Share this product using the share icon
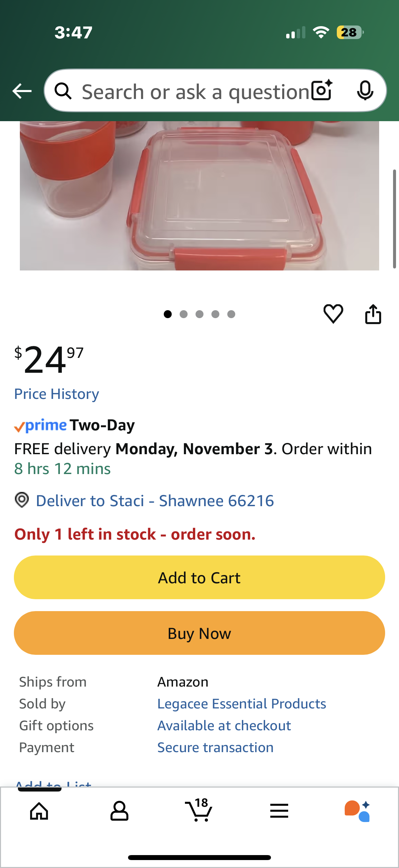399x868 pixels. coord(374,313)
